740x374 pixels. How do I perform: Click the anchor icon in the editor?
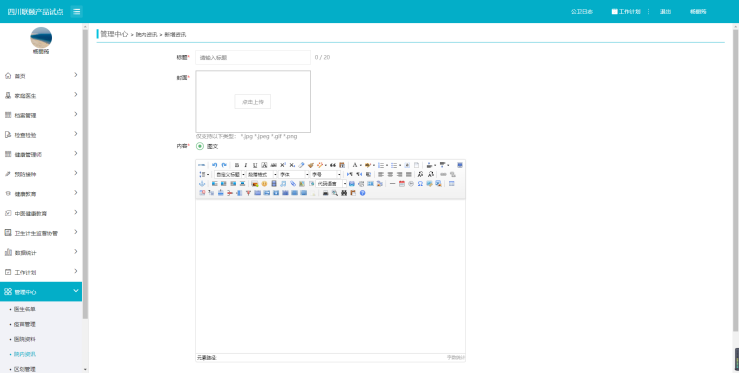[x=202, y=184]
